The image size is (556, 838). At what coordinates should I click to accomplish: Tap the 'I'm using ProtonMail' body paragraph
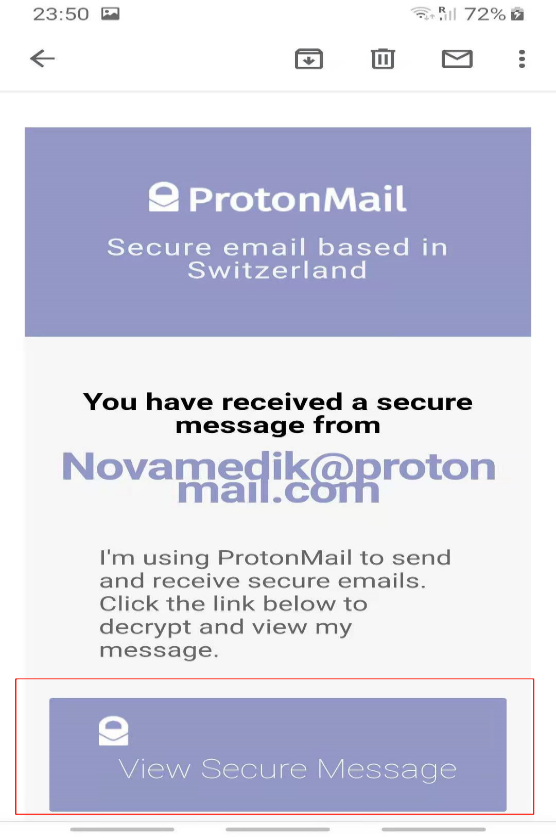pyautogui.click(x=275, y=603)
